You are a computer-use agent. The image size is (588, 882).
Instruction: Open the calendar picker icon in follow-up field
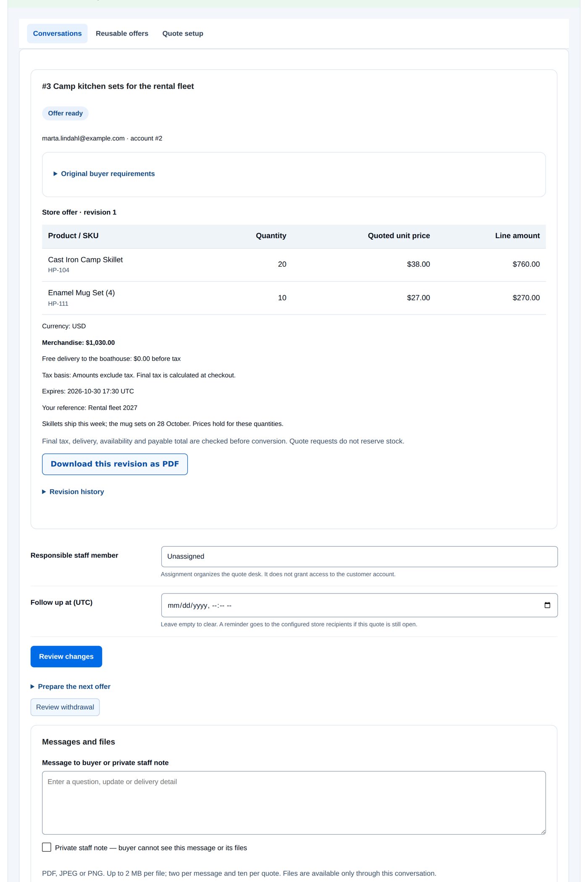tap(547, 605)
